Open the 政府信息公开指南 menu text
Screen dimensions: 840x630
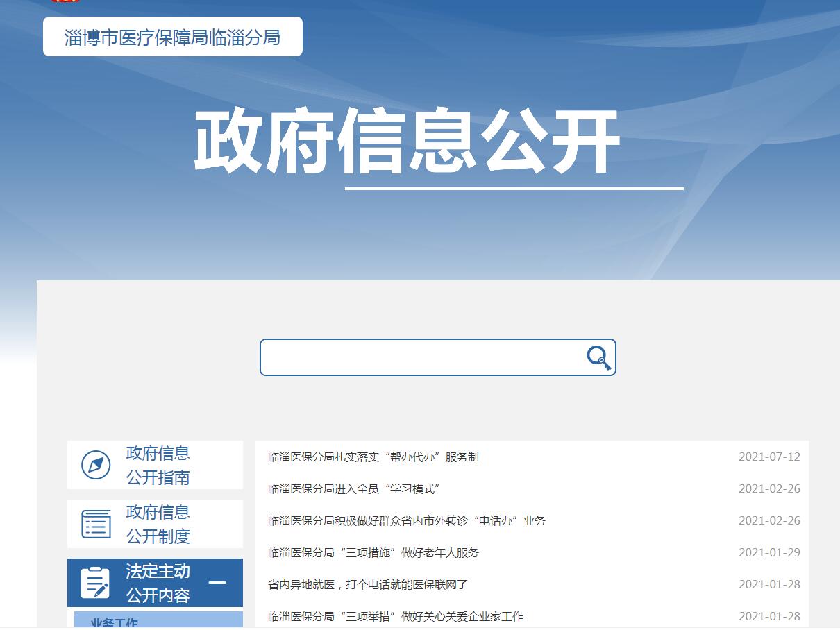point(158,465)
